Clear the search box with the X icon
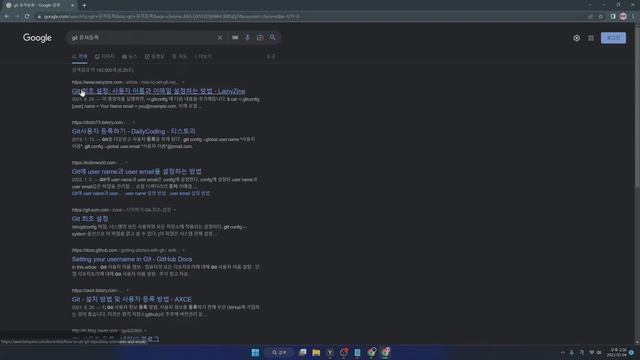 click(x=220, y=38)
